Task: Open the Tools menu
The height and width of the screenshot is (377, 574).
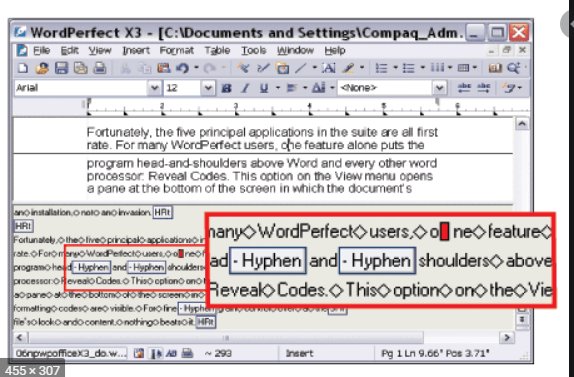Action: pyautogui.click(x=253, y=50)
